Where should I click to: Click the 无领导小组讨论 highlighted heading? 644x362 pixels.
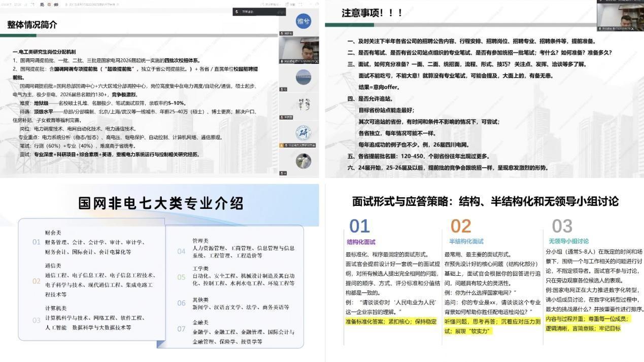click(x=568, y=241)
